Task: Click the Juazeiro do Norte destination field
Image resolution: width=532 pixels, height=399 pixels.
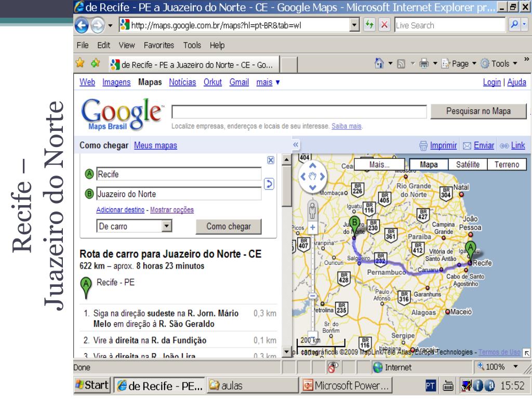Action: click(x=179, y=194)
